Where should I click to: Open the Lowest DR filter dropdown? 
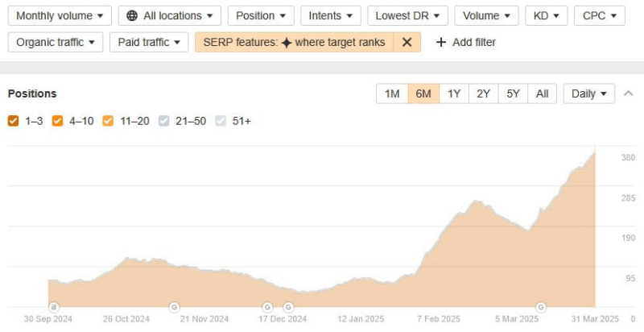[407, 15]
